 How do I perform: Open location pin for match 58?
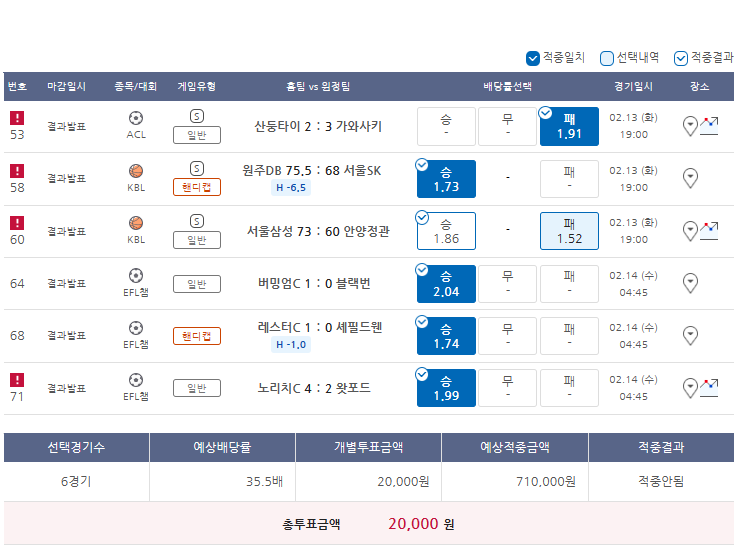click(x=690, y=178)
